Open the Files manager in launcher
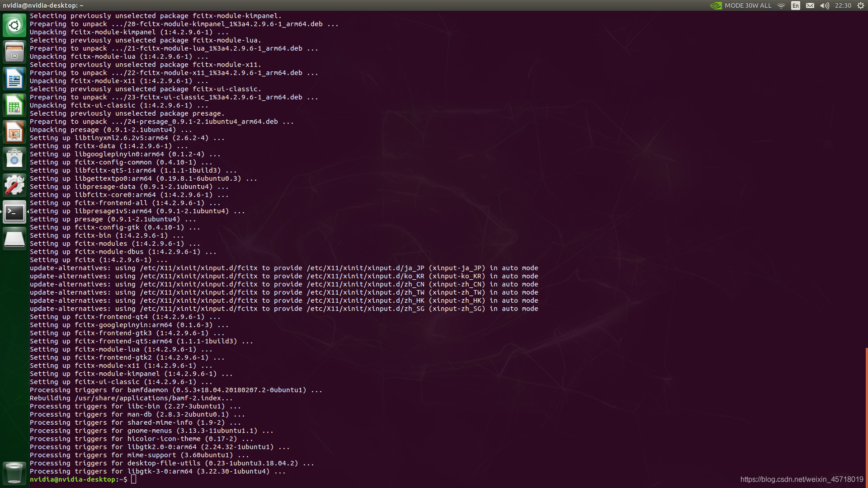 14,52
